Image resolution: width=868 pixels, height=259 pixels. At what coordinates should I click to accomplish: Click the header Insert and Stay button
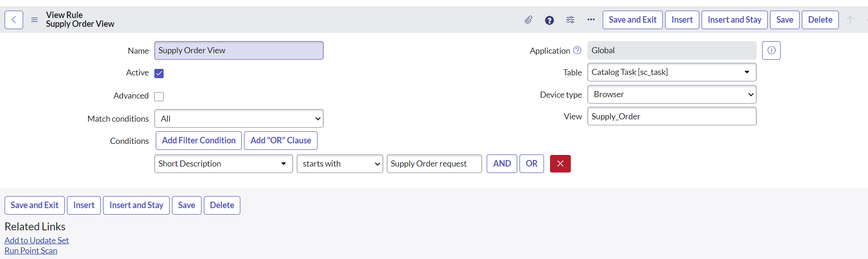(x=734, y=20)
